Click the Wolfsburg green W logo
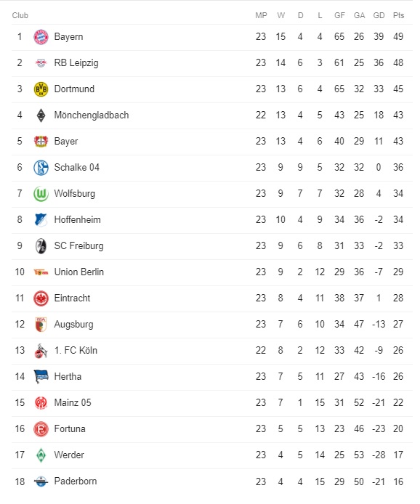This screenshot has width=420, height=504. (x=41, y=194)
